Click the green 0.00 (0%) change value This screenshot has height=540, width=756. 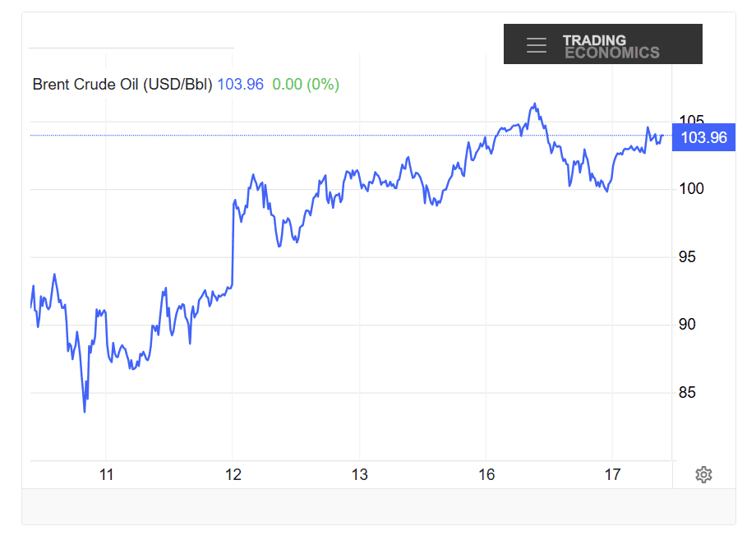click(306, 84)
